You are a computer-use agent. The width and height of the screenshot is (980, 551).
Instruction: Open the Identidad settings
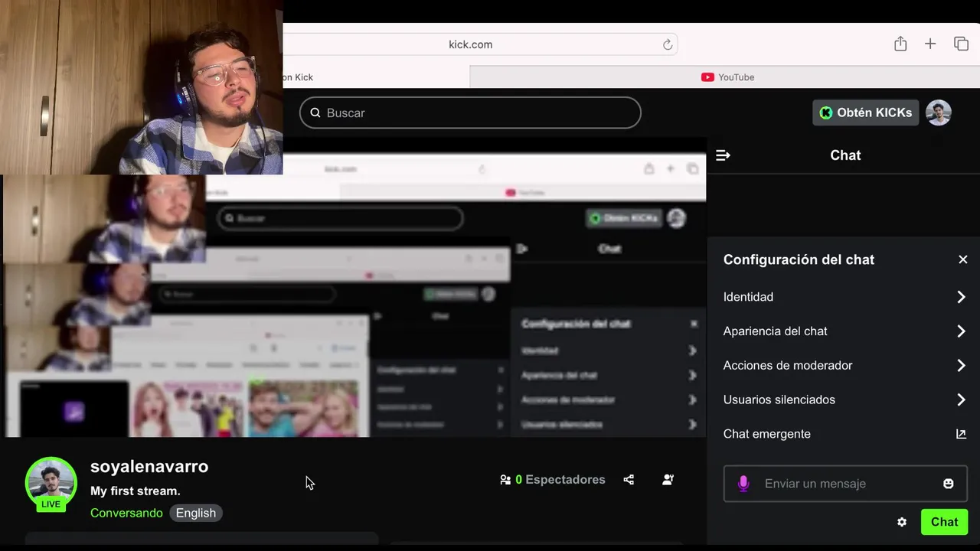(844, 297)
